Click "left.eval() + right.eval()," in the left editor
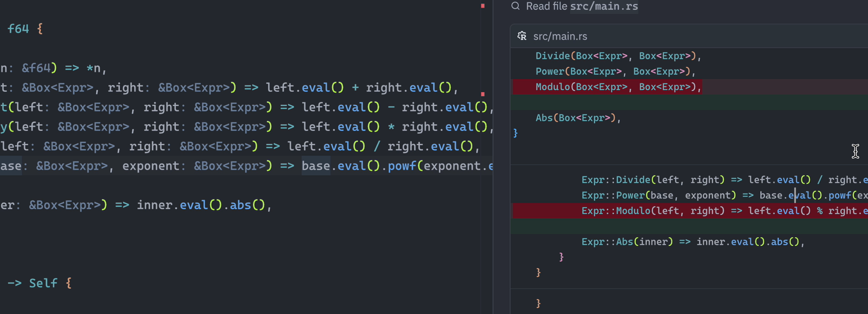The width and height of the screenshot is (868, 314). point(362,87)
